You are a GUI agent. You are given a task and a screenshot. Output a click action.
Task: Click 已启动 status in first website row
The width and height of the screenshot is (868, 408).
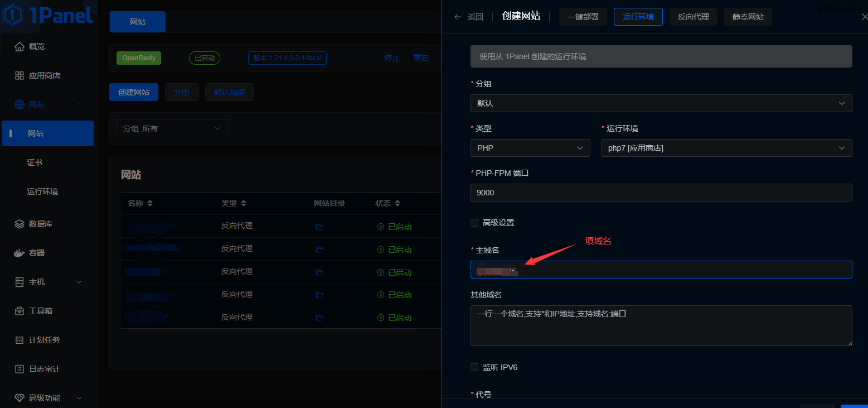click(x=395, y=227)
